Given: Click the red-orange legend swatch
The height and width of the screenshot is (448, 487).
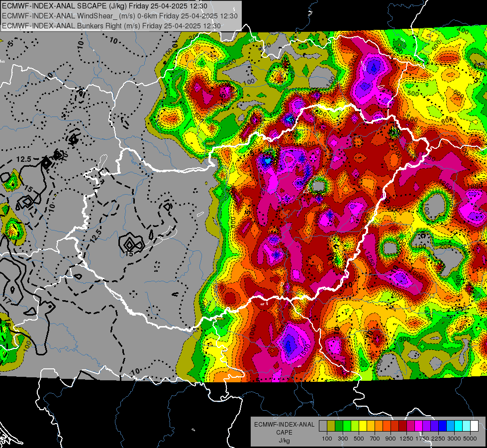Looking at the screenshot, I should tap(387, 426).
